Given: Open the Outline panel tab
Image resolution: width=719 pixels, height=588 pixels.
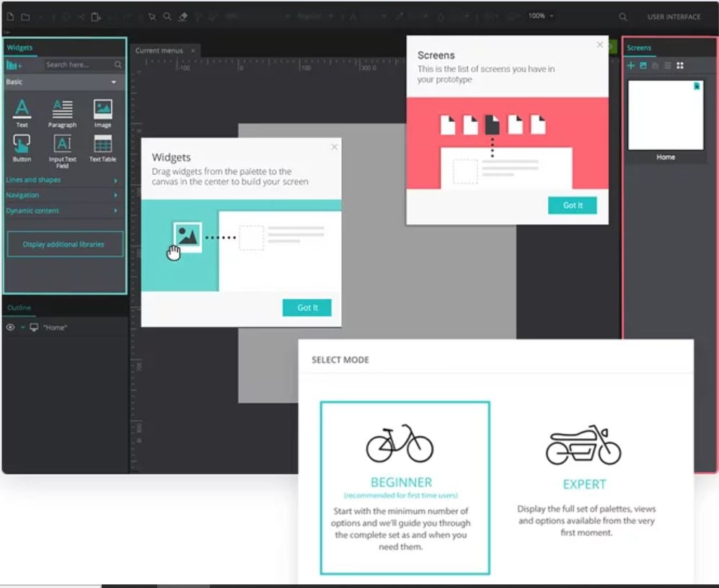Looking at the screenshot, I should [19, 308].
